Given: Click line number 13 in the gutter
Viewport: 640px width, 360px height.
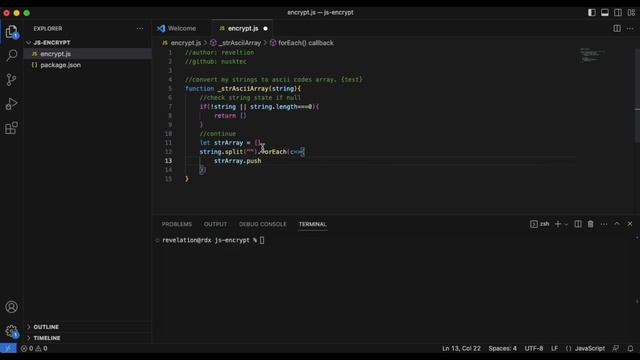Looking at the screenshot, I should (168, 161).
